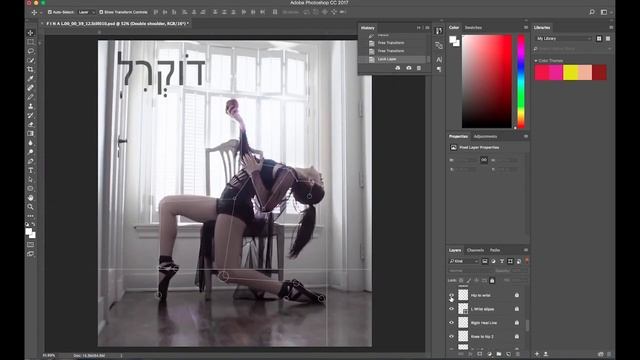Hide the Right Heel Line layer
Image resolution: width=640 pixels, height=360 pixels.
(451, 323)
